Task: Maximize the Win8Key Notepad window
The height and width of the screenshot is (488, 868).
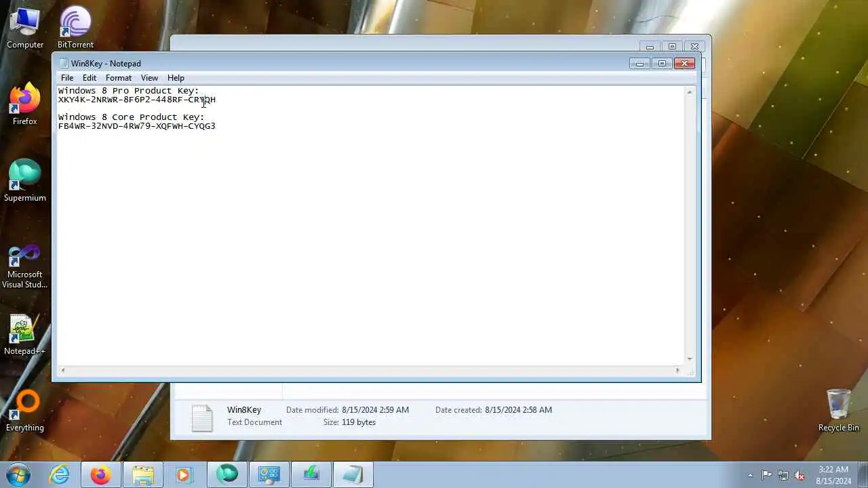Action: pos(662,64)
